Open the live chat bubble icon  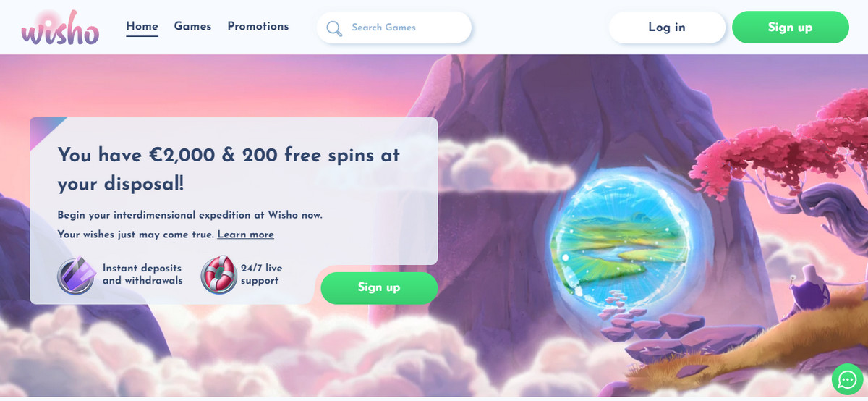click(x=847, y=379)
